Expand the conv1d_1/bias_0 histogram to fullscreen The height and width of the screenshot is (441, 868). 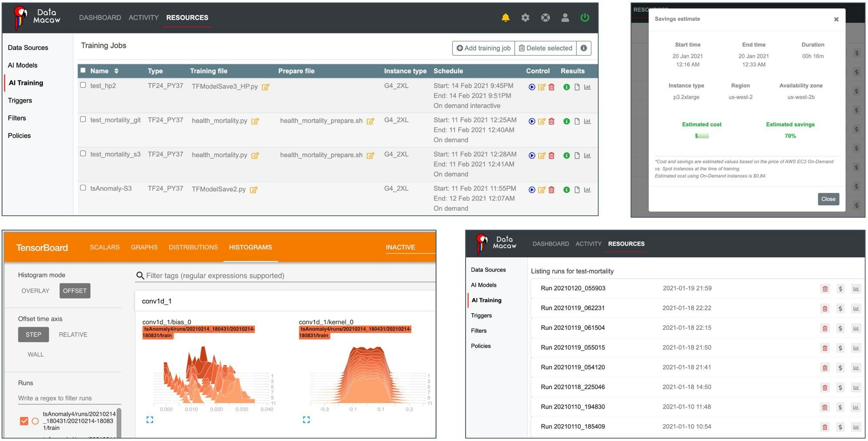tap(150, 420)
